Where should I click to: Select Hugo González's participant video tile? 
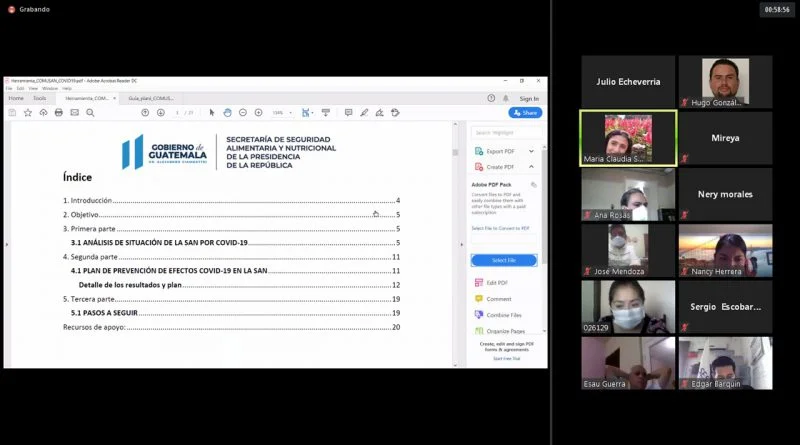pos(725,82)
